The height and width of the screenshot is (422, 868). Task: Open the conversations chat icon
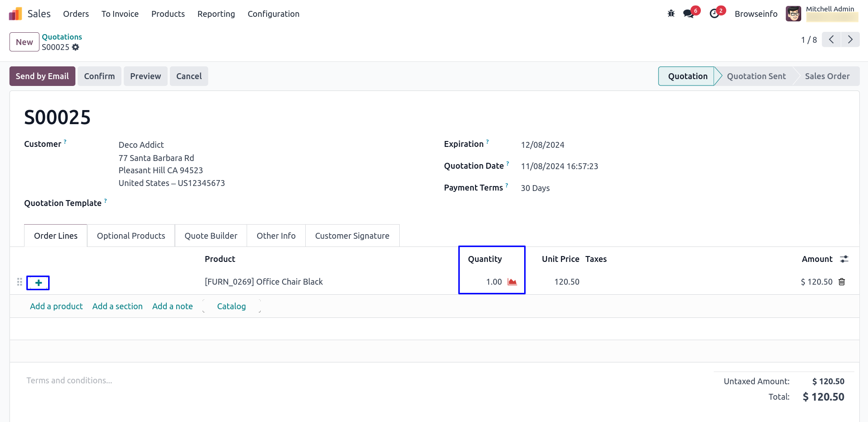(x=689, y=14)
